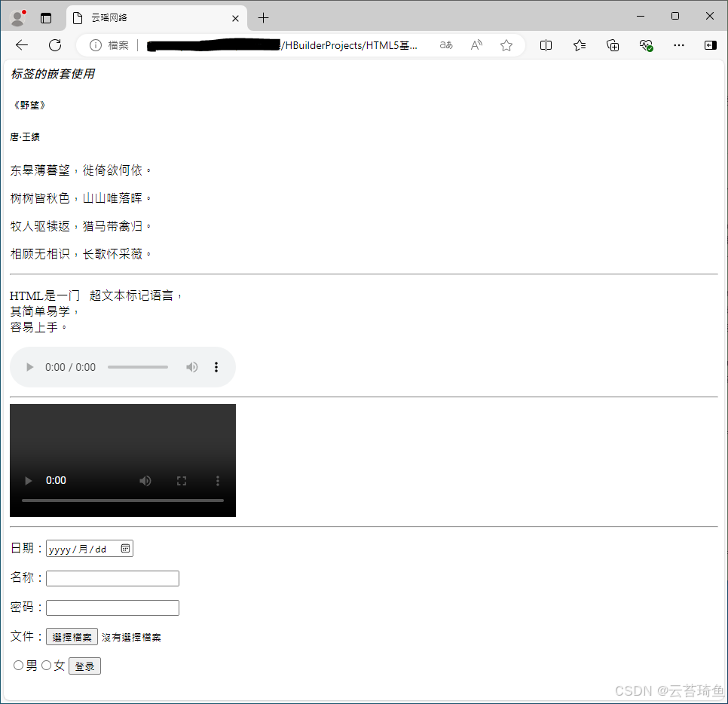
Task: Enter video fullscreen mode
Action: coord(182,481)
